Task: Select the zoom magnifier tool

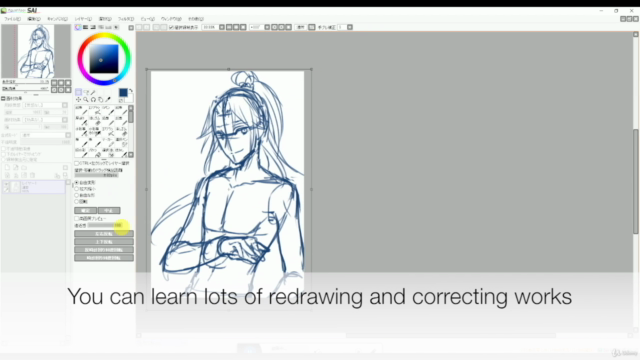Action: [86, 100]
